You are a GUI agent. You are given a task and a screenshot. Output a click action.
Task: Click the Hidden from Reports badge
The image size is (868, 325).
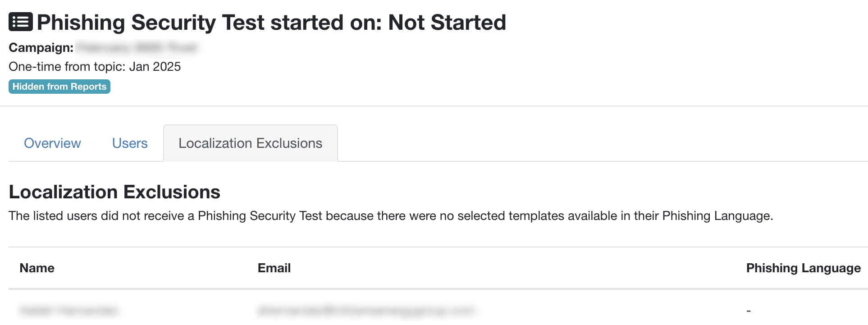point(59,87)
